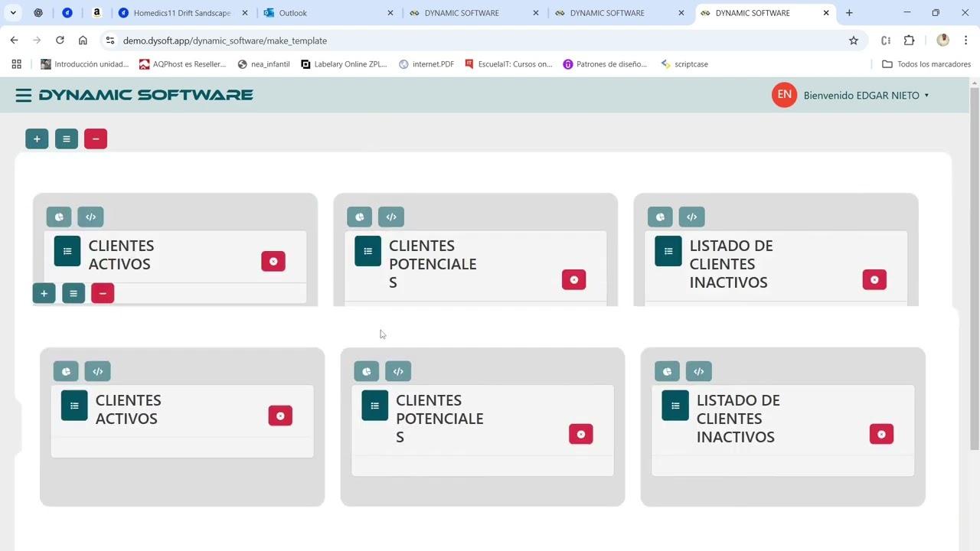Click the code icon on upper CLIENTES POTENCIALES card
980x551 pixels.
point(391,217)
